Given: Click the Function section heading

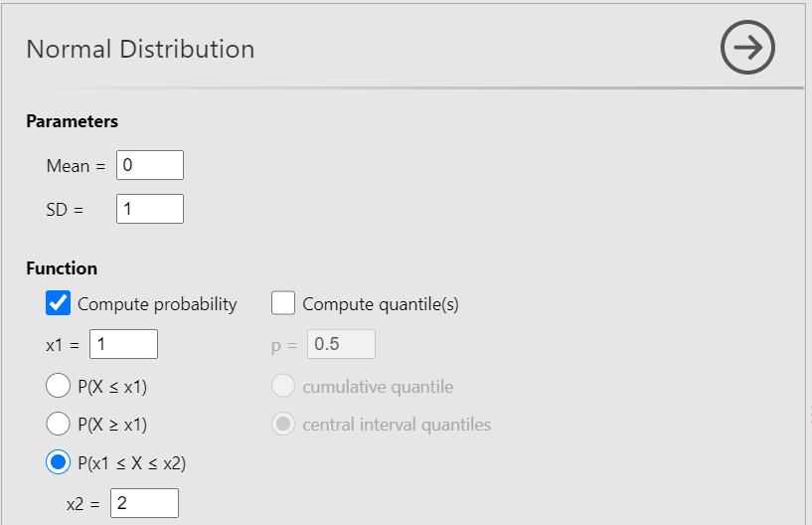Looking at the screenshot, I should (x=62, y=268).
